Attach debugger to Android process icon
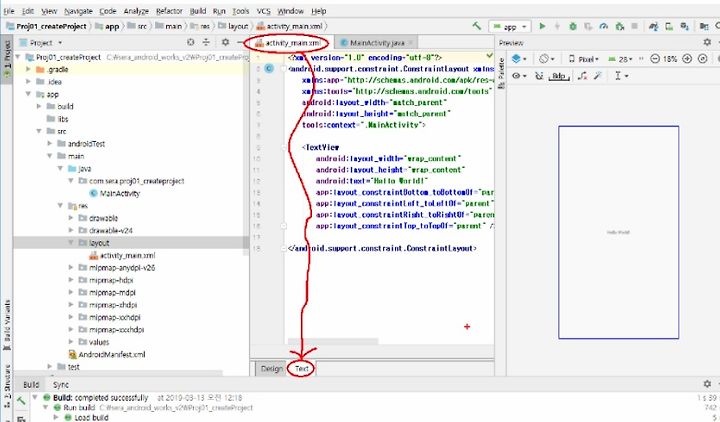The image size is (720, 422). (x=619, y=27)
